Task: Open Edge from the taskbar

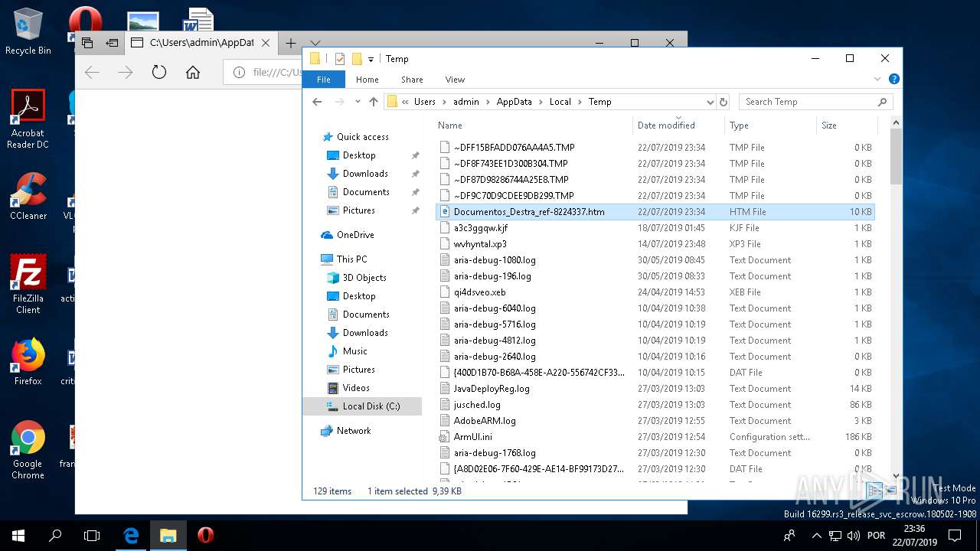Action: (x=131, y=536)
